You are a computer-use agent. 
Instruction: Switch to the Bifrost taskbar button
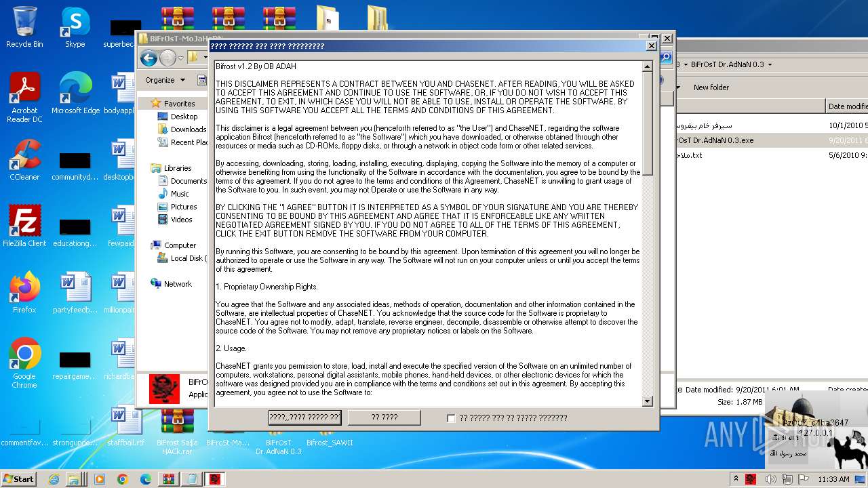[214, 479]
